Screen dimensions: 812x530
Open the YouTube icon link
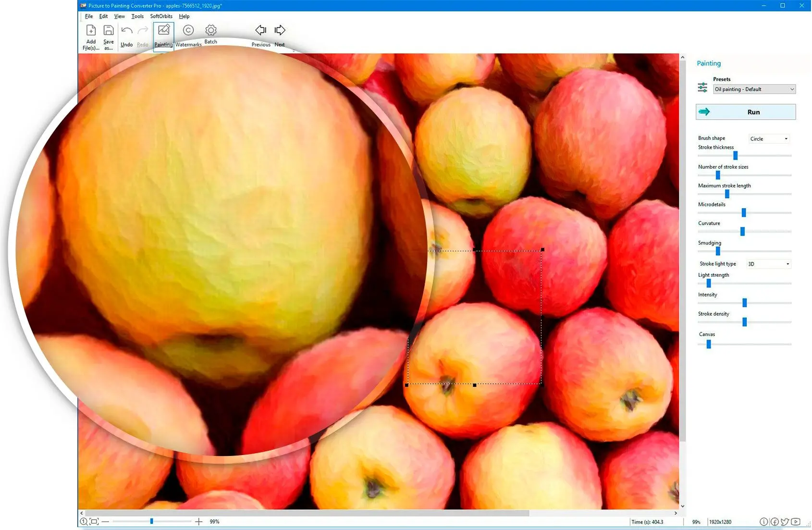tap(796, 522)
